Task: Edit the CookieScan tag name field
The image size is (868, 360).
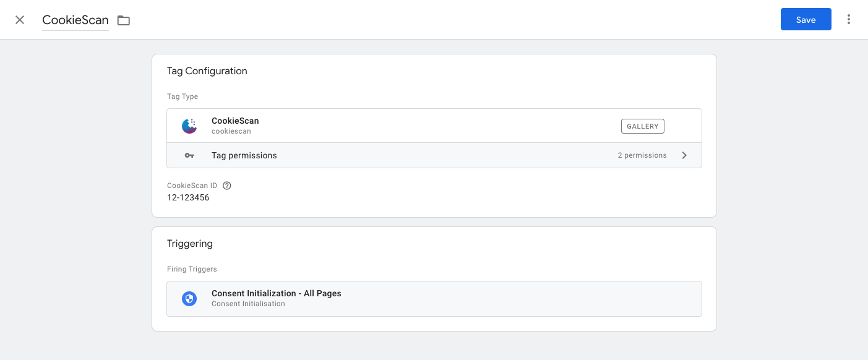Action: tap(75, 20)
